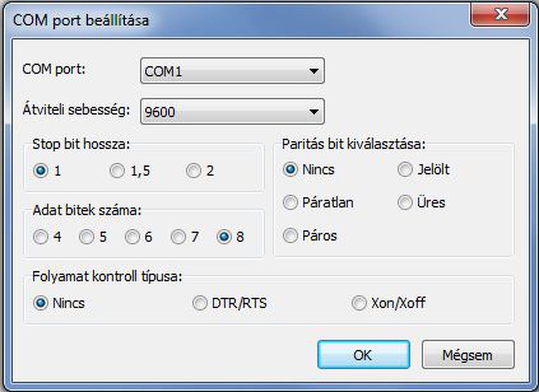Choose Üres parity option
The image size is (539, 392).
pyautogui.click(x=405, y=203)
